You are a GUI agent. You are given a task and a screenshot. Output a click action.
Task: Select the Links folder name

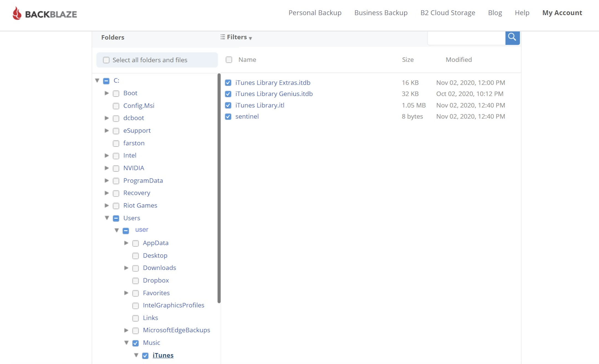pos(150,318)
